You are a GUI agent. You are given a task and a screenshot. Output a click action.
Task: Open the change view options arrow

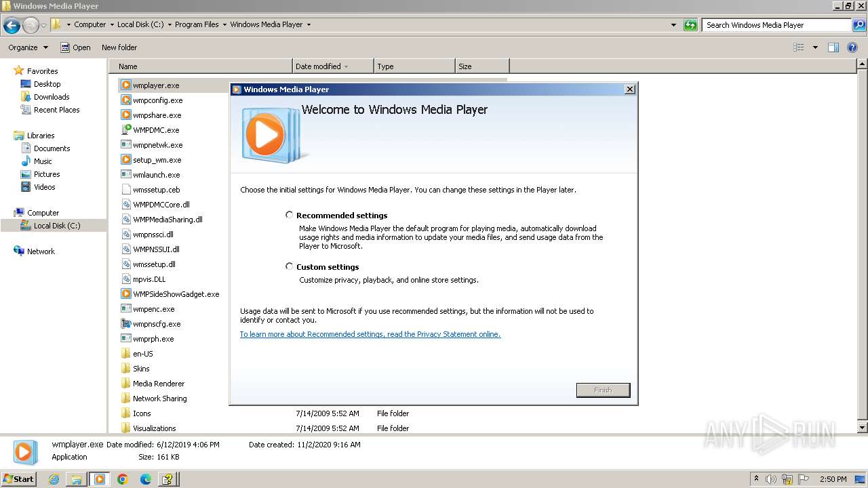815,47
